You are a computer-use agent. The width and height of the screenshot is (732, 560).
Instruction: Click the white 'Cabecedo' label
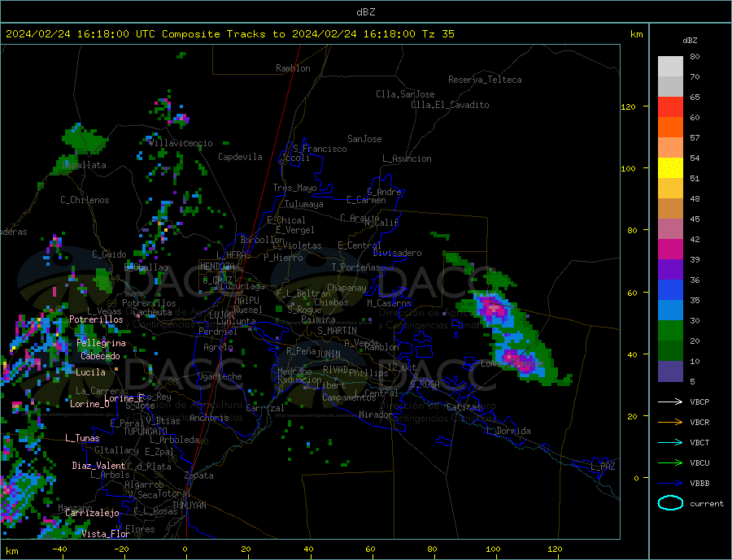(x=100, y=356)
